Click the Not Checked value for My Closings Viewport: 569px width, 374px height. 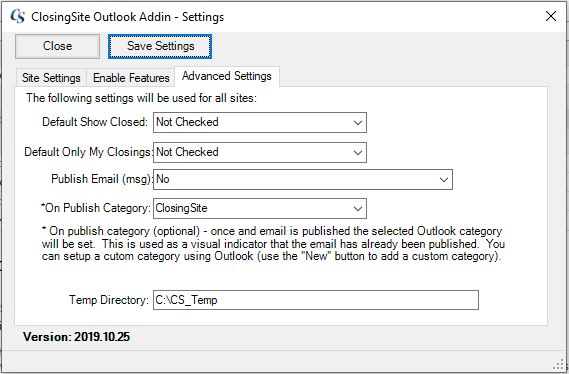click(x=187, y=152)
